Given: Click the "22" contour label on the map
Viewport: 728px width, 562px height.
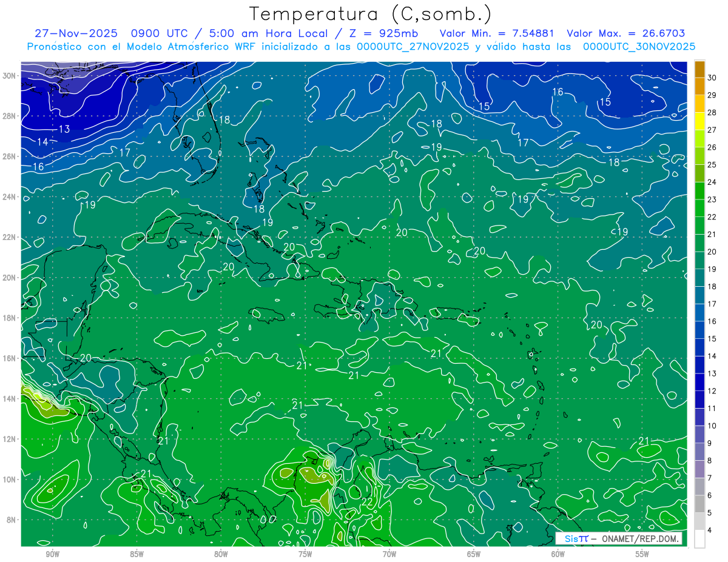Looking at the screenshot, I should [x=366, y=502].
